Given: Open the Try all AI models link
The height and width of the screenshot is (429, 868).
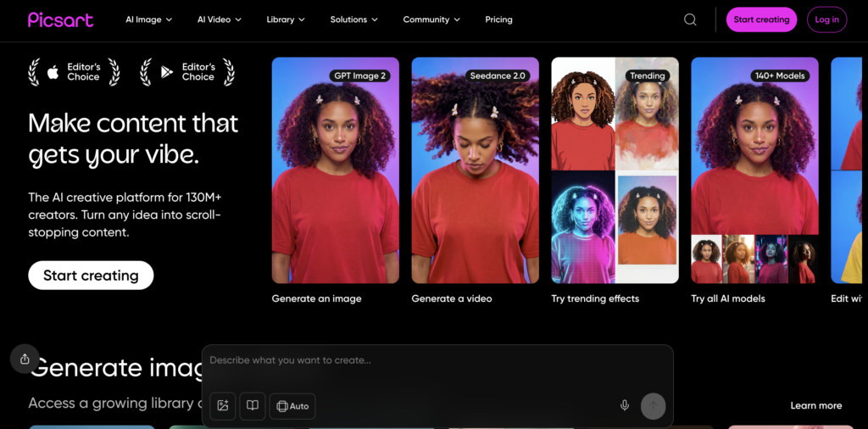Looking at the screenshot, I should click(x=728, y=298).
